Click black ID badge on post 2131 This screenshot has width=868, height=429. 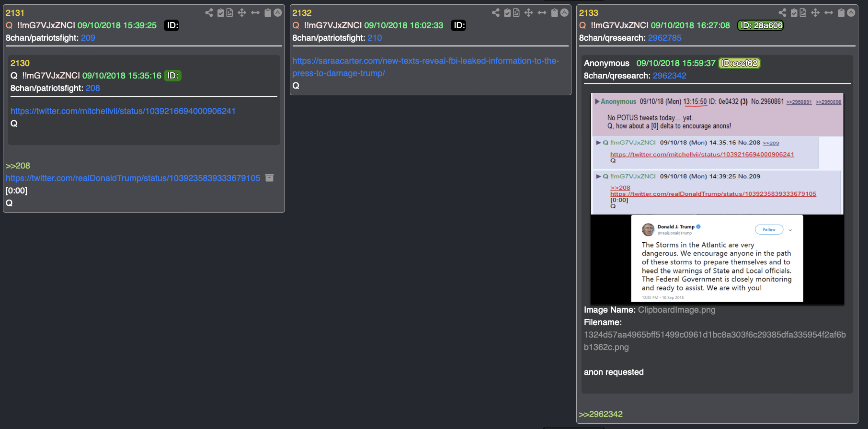point(172,25)
